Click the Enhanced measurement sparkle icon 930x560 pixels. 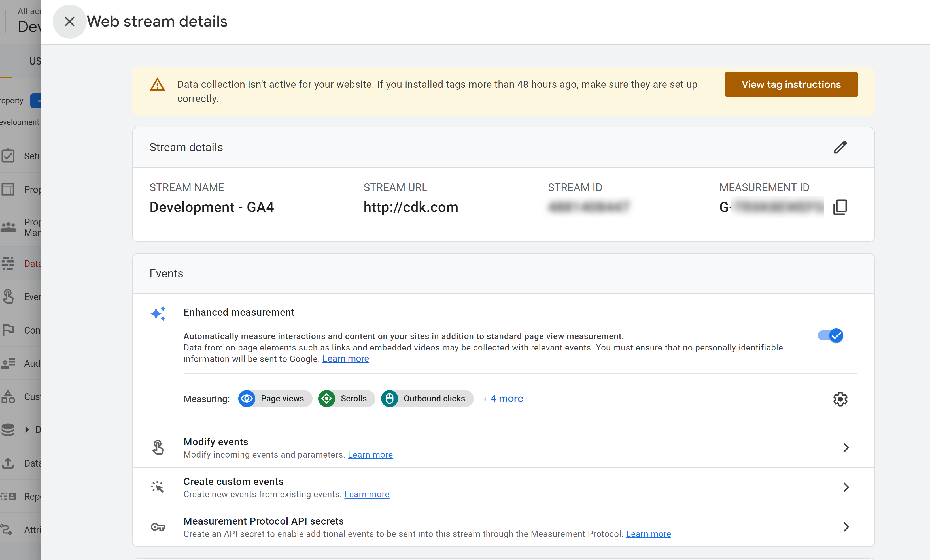(158, 313)
